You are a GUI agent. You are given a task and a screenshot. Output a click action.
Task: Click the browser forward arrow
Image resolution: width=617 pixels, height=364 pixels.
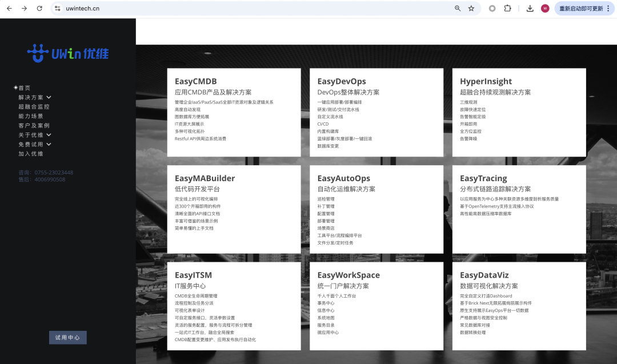tap(25, 8)
